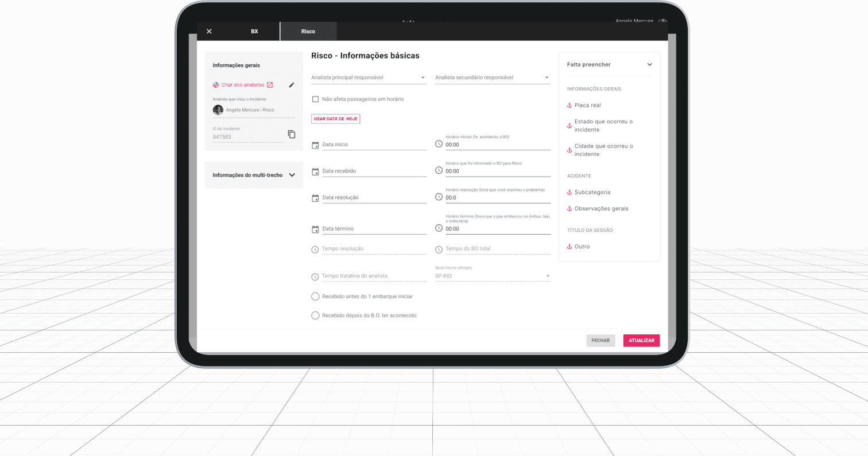Image resolution: width=868 pixels, height=456 pixels.
Task: Open the Analista secundário responsável dropdown
Action: (x=493, y=77)
